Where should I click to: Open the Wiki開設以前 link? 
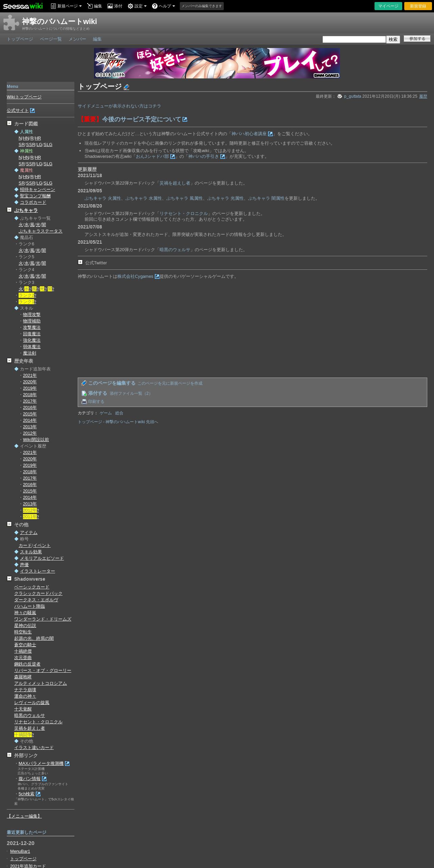click(36, 440)
